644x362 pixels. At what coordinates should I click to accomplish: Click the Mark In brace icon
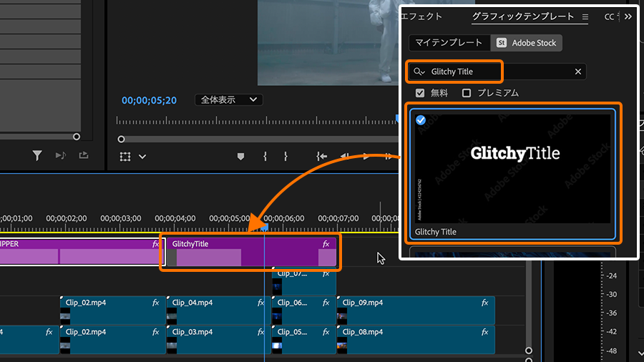pos(265,156)
